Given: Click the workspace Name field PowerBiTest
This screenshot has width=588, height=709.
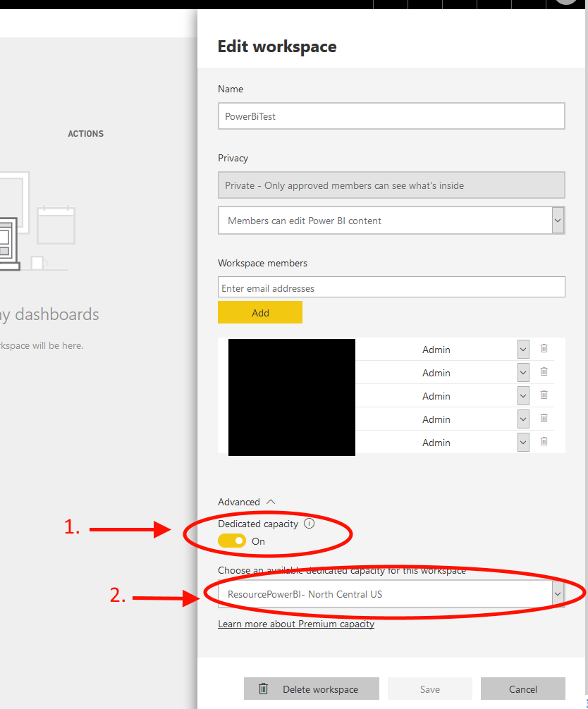Looking at the screenshot, I should tap(391, 116).
